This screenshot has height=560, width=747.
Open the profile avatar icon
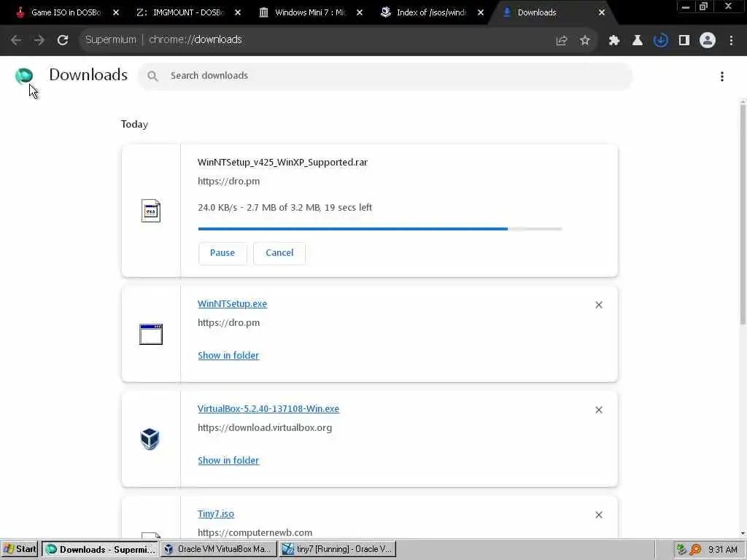708,41
